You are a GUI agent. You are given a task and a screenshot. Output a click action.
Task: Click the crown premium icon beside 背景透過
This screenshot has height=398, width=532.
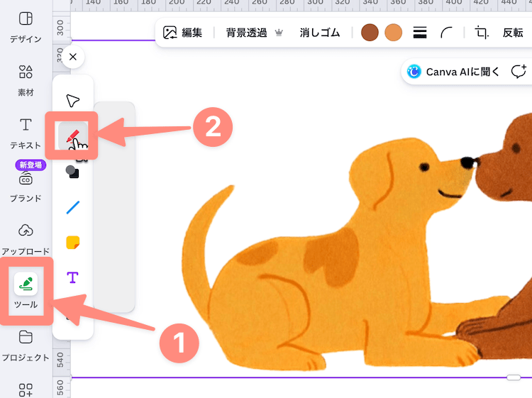tap(279, 33)
